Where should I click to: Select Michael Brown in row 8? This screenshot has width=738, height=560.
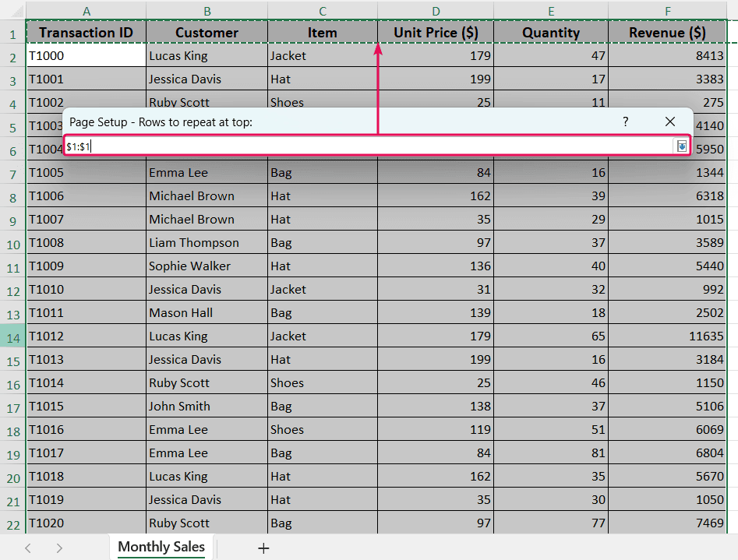click(x=207, y=195)
